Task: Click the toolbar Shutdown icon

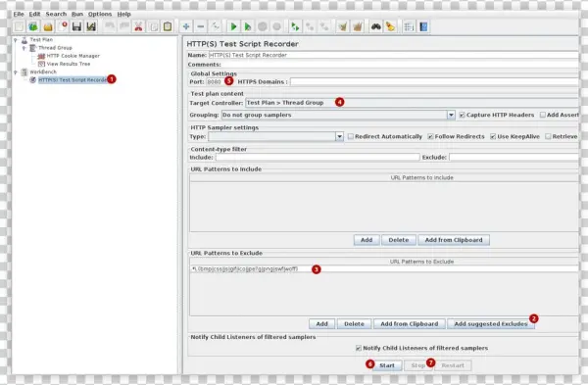Action: (x=276, y=26)
